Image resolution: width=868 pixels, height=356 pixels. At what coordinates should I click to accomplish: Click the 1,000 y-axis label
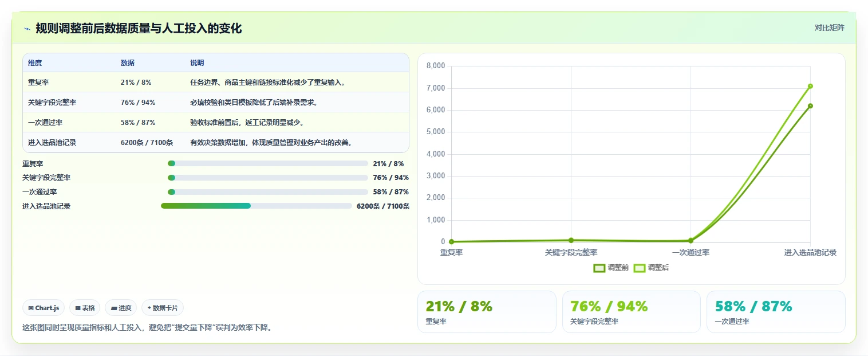[x=436, y=220]
